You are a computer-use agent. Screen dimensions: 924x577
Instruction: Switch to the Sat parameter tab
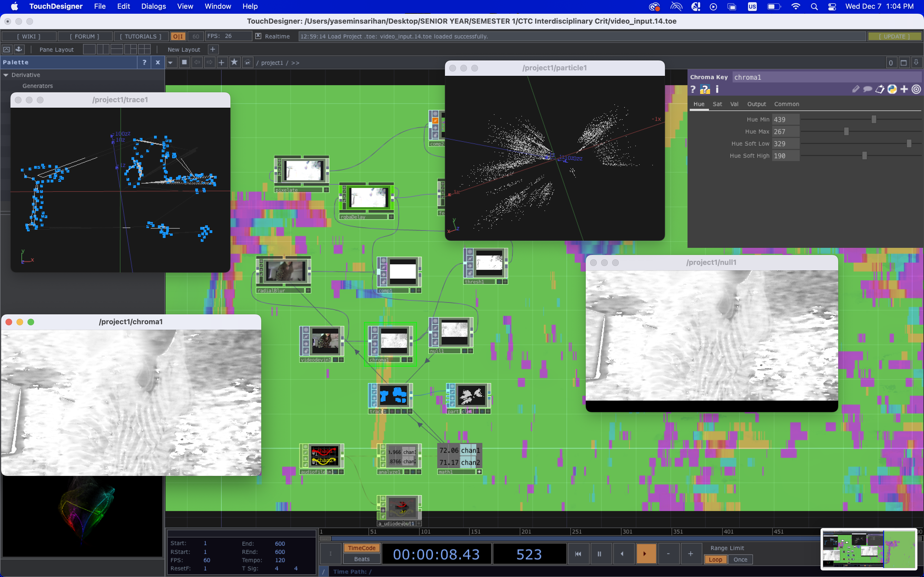click(717, 104)
